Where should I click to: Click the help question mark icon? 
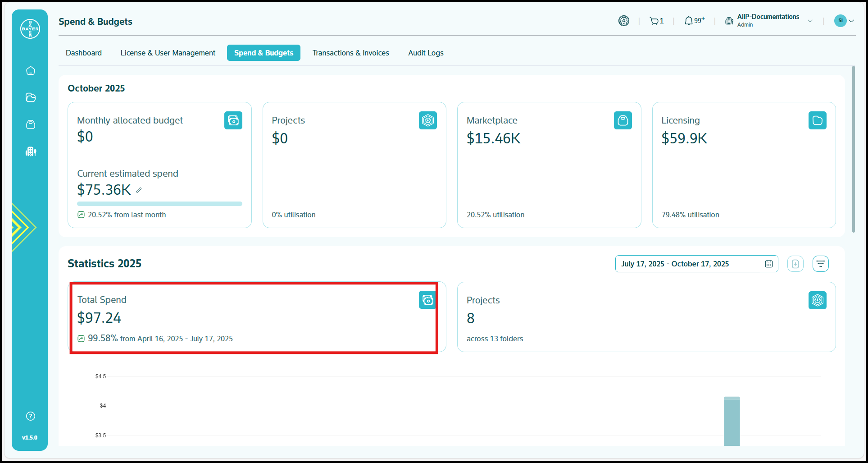(31, 416)
